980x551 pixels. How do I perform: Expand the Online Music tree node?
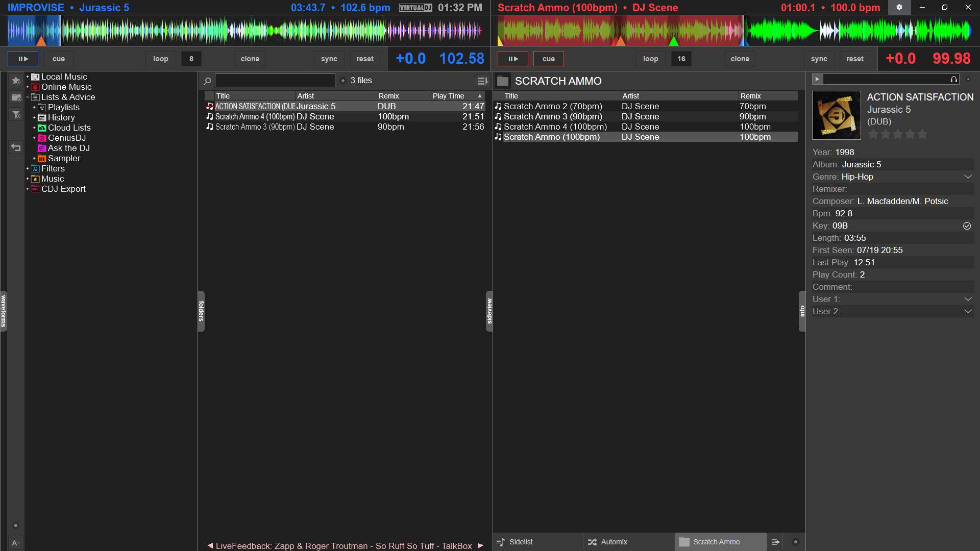click(x=28, y=87)
